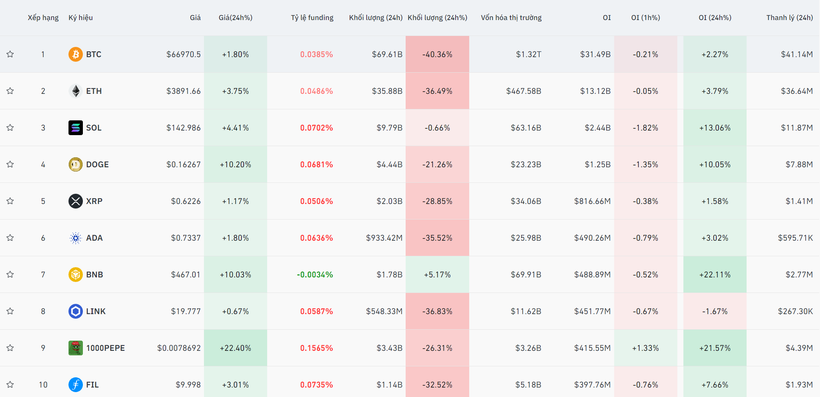Click the Dogecoin DOGE icon
The image size is (820, 397).
tap(75, 164)
